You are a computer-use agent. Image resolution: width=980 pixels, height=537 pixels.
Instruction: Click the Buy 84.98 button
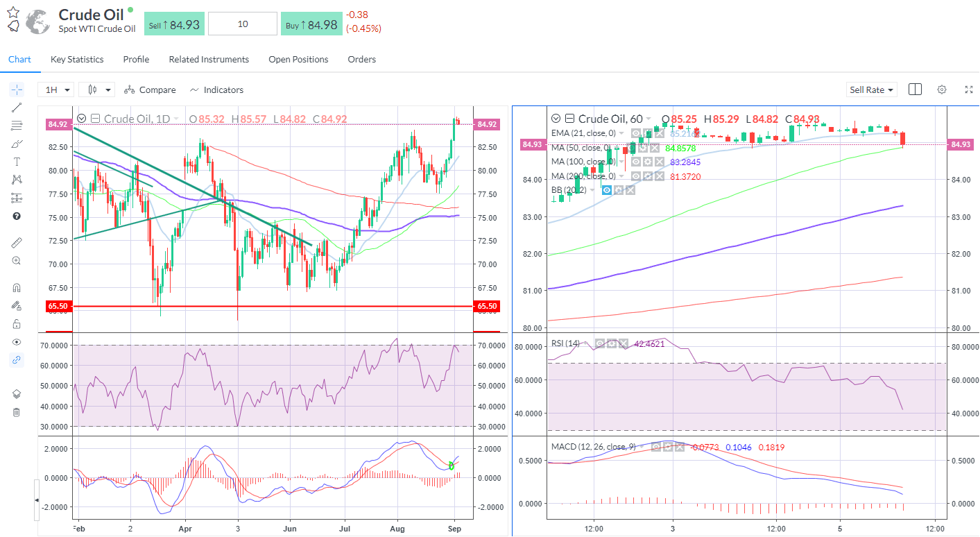pos(312,24)
